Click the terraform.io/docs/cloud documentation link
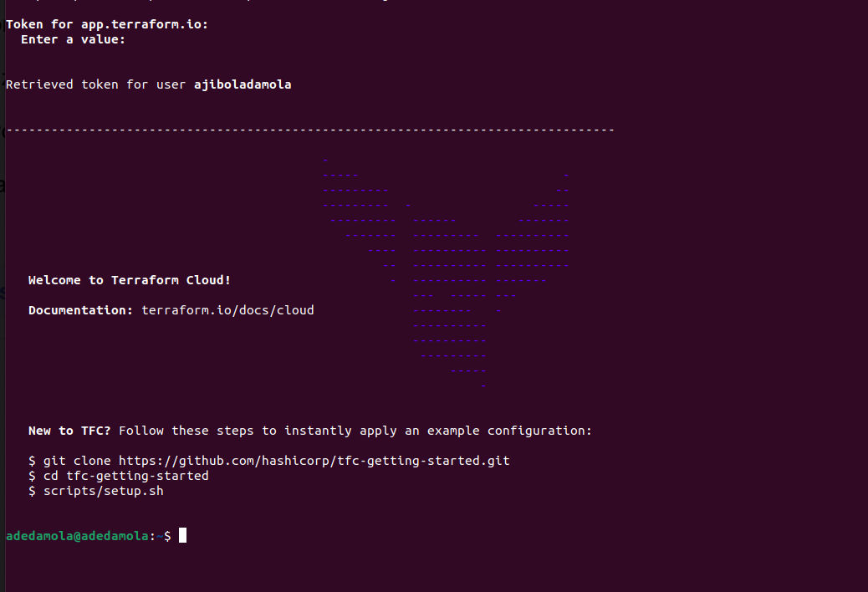The width and height of the screenshot is (868, 592). pos(227,309)
